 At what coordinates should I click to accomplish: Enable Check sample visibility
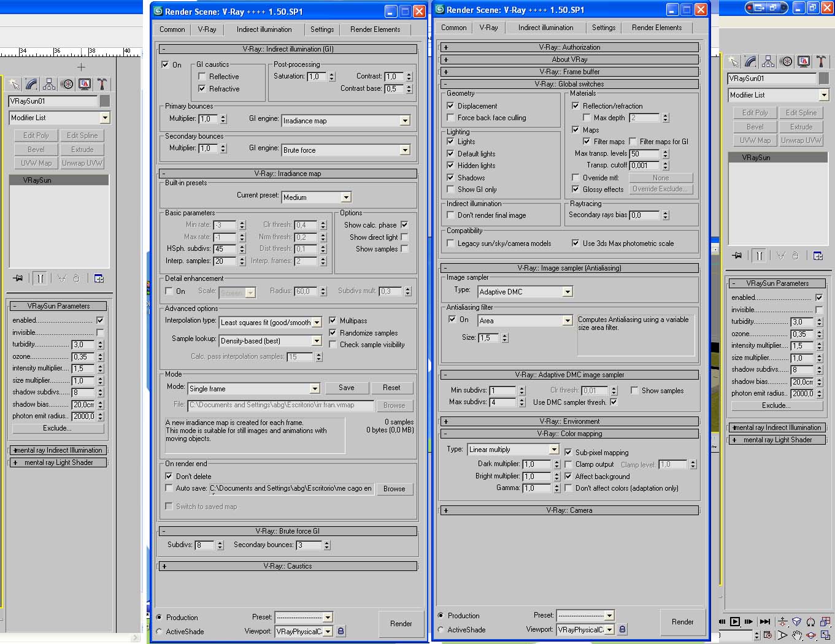click(x=333, y=345)
